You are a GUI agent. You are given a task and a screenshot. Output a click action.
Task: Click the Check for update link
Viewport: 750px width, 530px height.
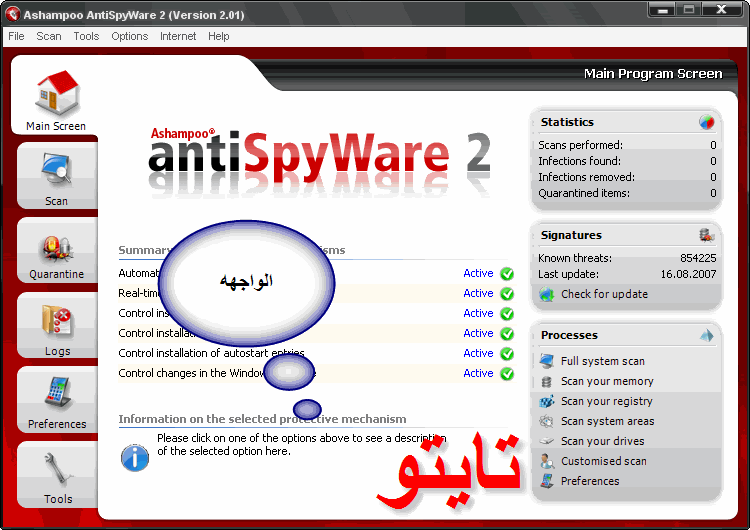click(605, 294)
